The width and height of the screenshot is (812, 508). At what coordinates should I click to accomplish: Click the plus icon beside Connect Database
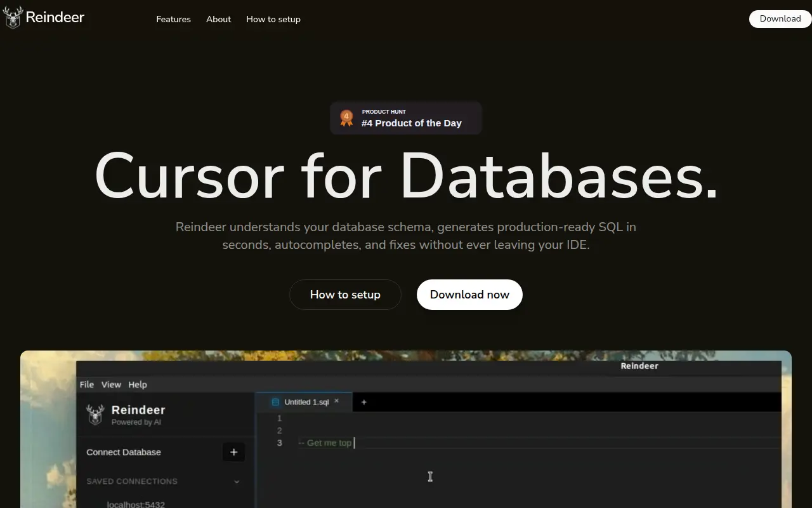pyautogui.click(x=233, y=452)
